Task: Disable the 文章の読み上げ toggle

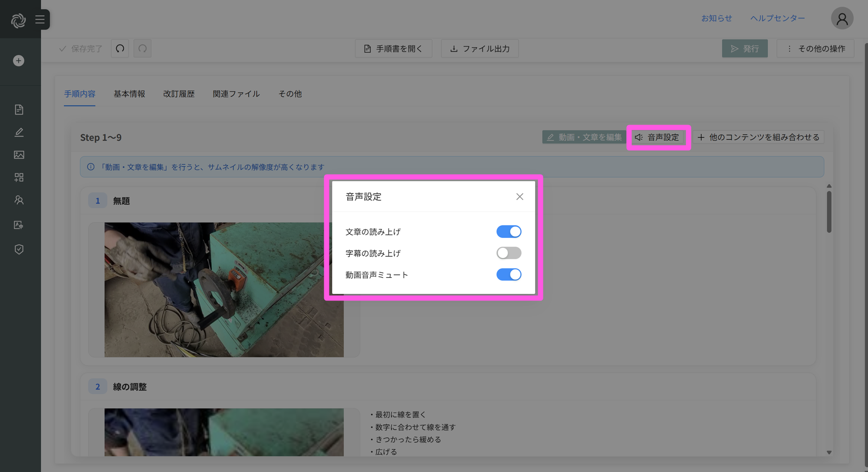Action: click(509, 232)
